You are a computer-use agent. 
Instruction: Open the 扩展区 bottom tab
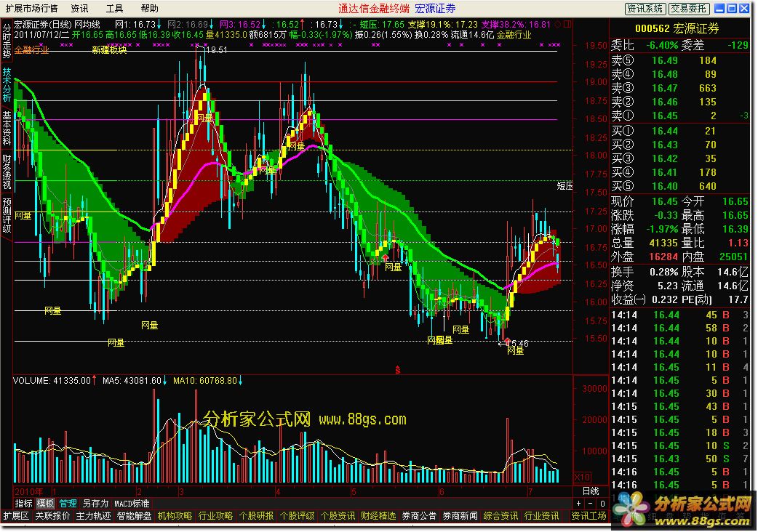coord(16,516)
